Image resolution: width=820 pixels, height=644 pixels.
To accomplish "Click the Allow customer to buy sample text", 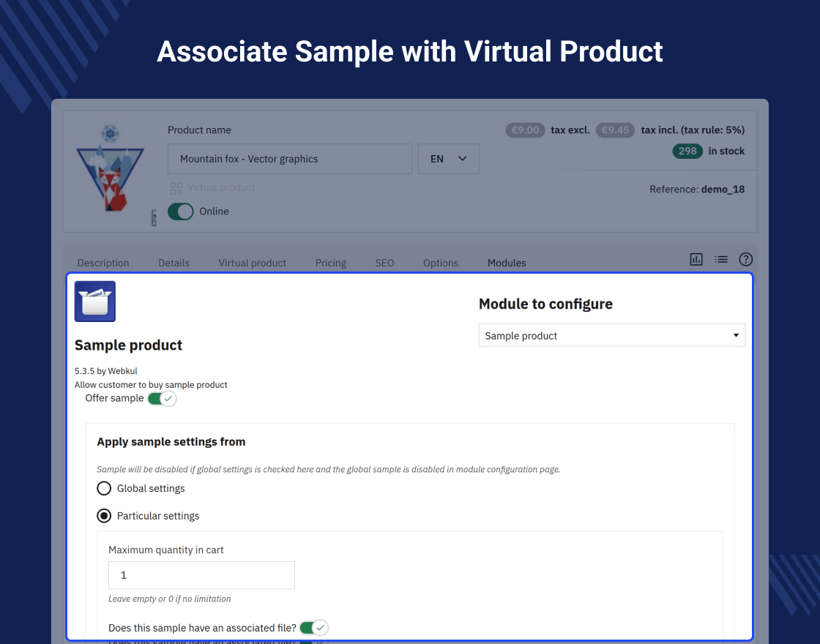I will (151, 385).
